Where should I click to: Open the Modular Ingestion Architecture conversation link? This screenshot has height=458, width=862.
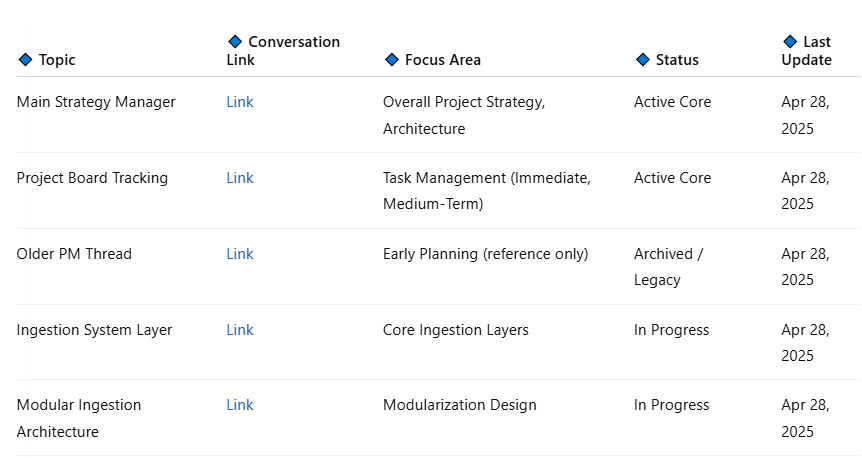point(240,405)
